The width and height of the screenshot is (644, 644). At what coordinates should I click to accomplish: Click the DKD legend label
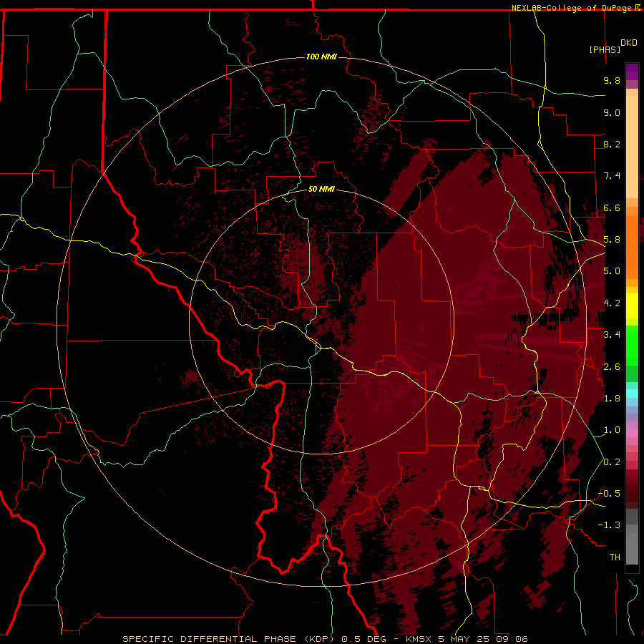click(x=629, y=43)
